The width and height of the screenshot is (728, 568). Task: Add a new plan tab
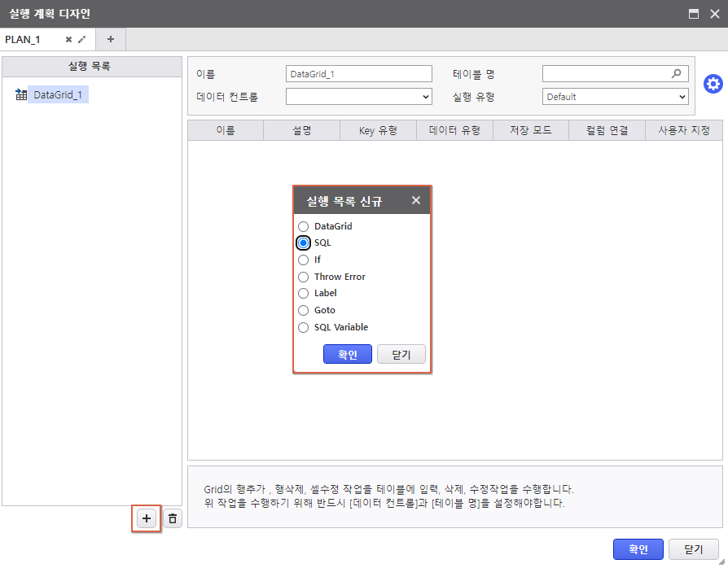point(111,39)
